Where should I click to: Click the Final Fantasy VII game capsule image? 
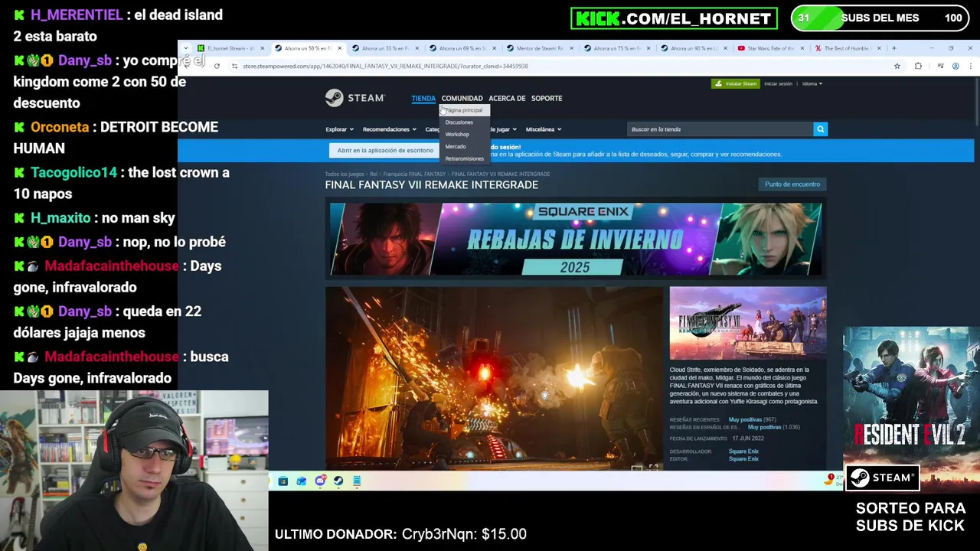click(748, 323)
